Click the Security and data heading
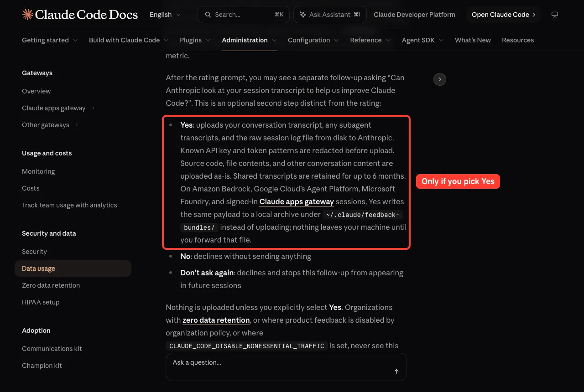 [x=49, y=233]
